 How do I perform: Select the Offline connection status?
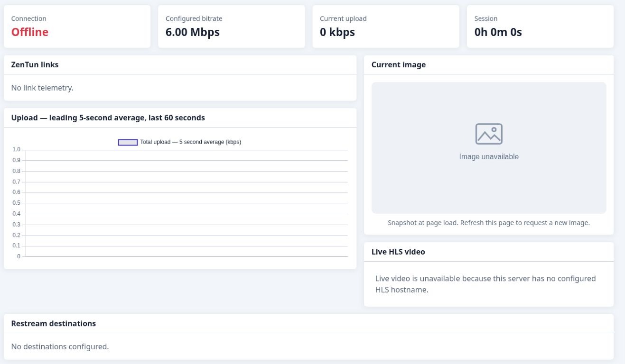30,32
